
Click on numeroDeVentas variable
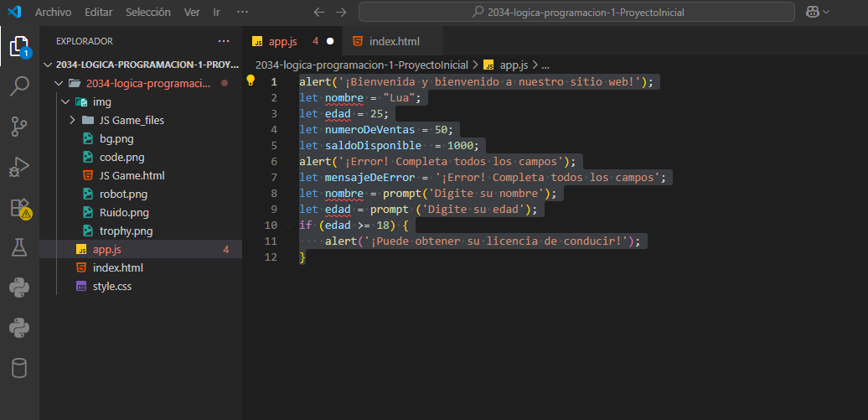pos(369,130)
